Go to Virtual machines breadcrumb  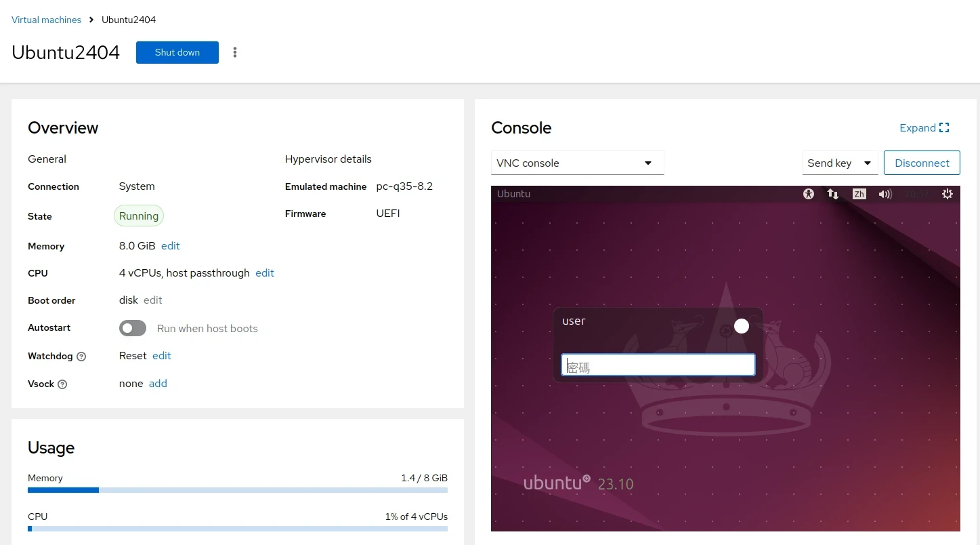[x=46, y=20]
